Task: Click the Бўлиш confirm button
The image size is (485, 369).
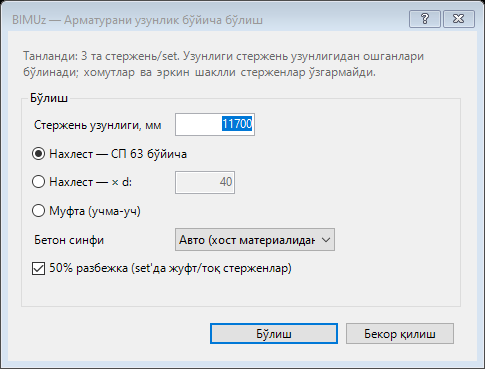Action: 274,334
